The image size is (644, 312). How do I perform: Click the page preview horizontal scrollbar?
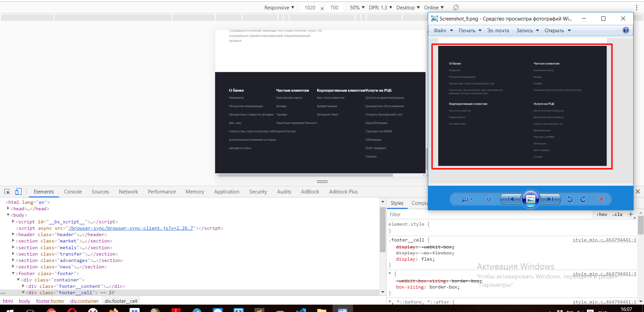306,175
